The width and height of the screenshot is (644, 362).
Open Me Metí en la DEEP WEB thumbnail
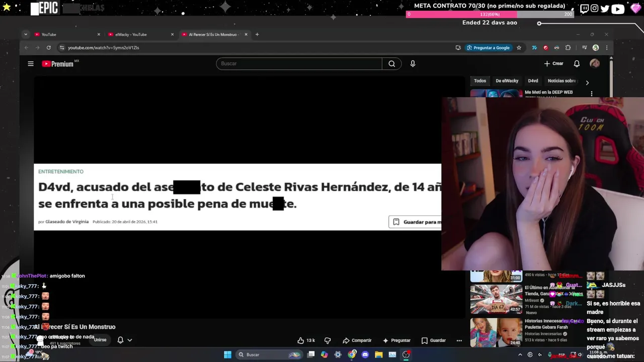496,94
